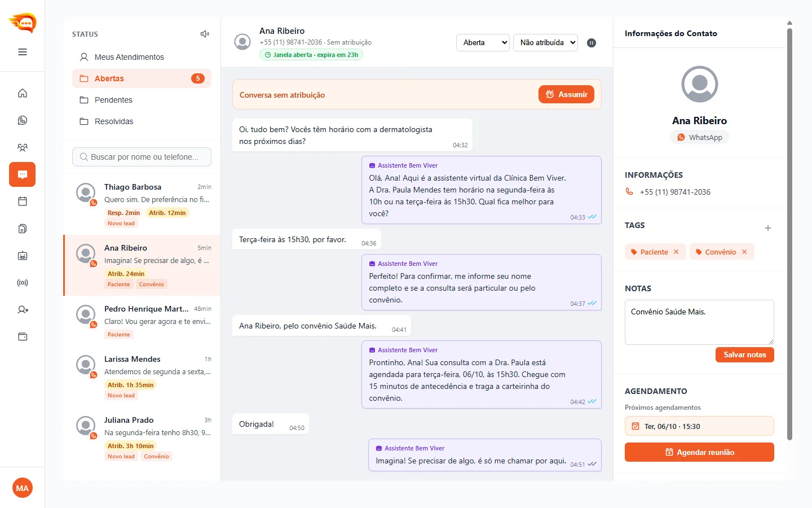Remove the Paciente tag
The height and width of the screenshot is (508, 812).
coord(676,252)
